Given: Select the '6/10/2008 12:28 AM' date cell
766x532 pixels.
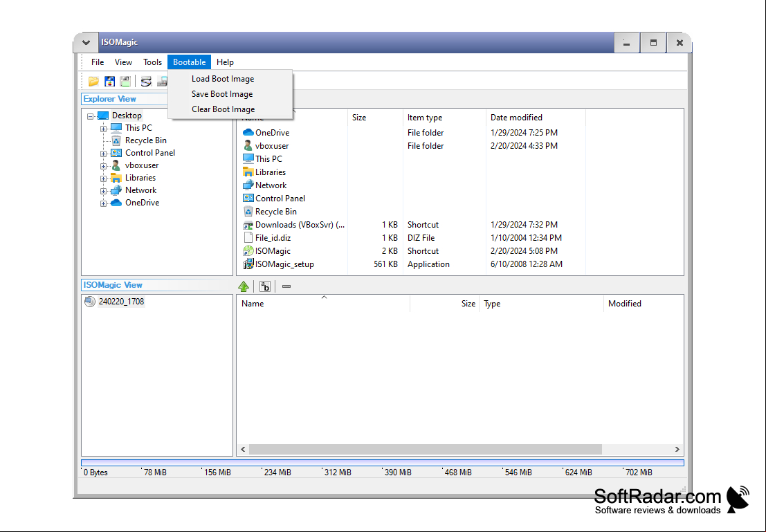Looking at the screenshot, I should [x=526, y=264].
